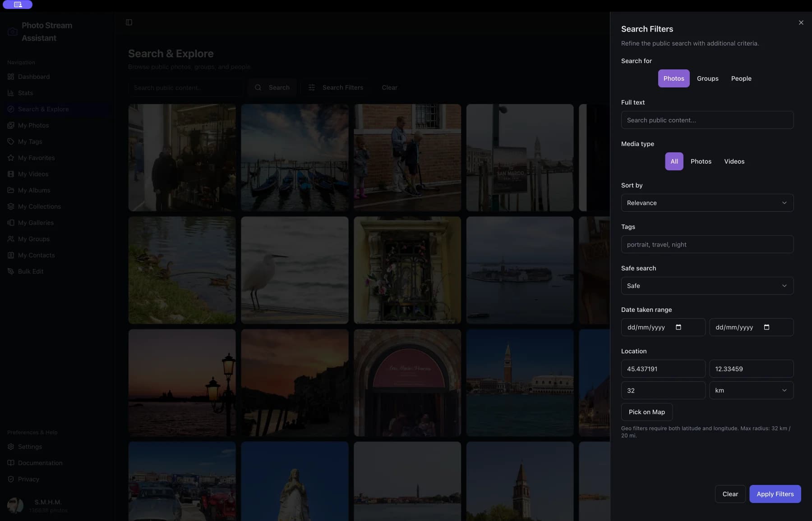Image resolution: width=812 pixels, height=521 pixels.
Task: Select Stats in the sidebar
Action: [x=26, y=93]
